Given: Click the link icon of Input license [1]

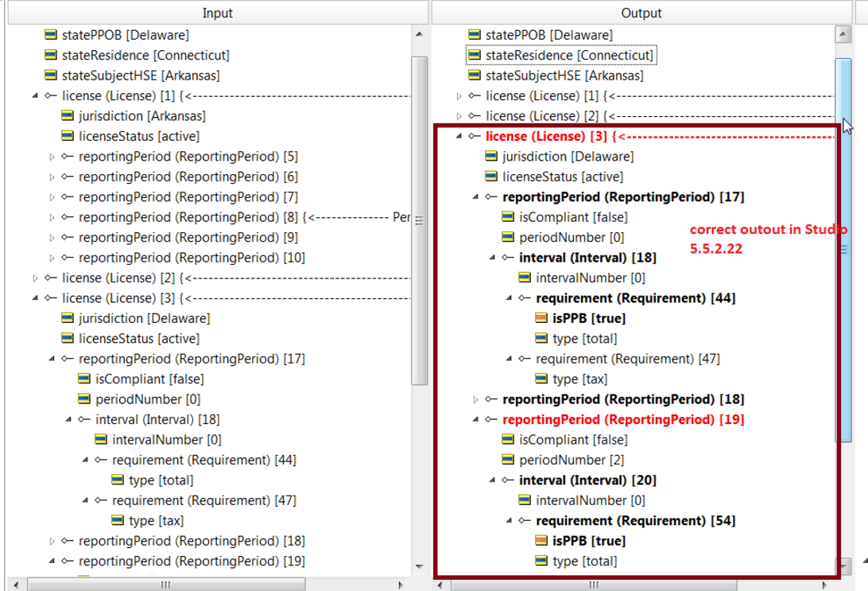Looking at the screenshot, I should (50, 95).
